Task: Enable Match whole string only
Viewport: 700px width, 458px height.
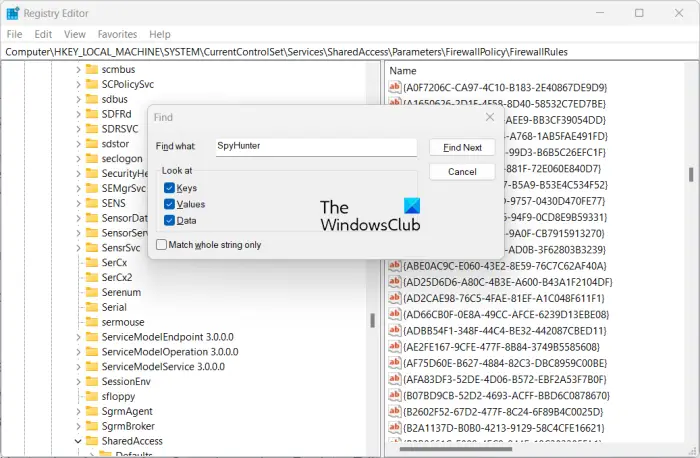Action: click(x=162, y=245)
